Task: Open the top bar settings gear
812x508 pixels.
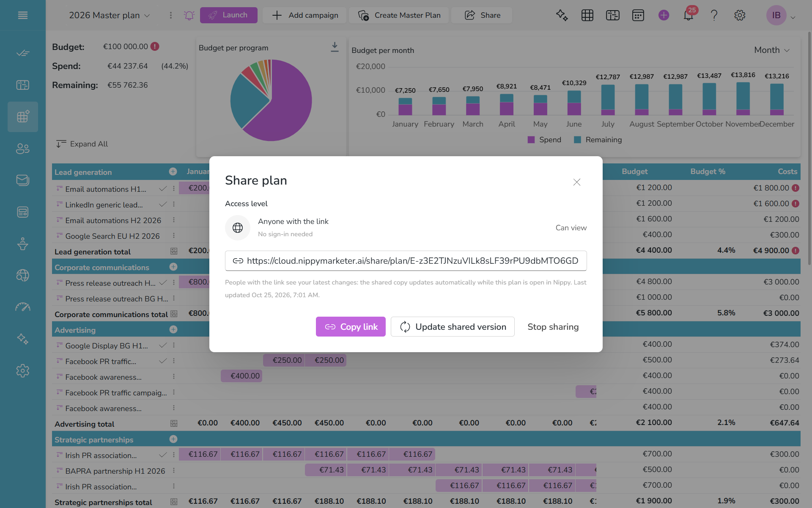Action: pos(740,15)
